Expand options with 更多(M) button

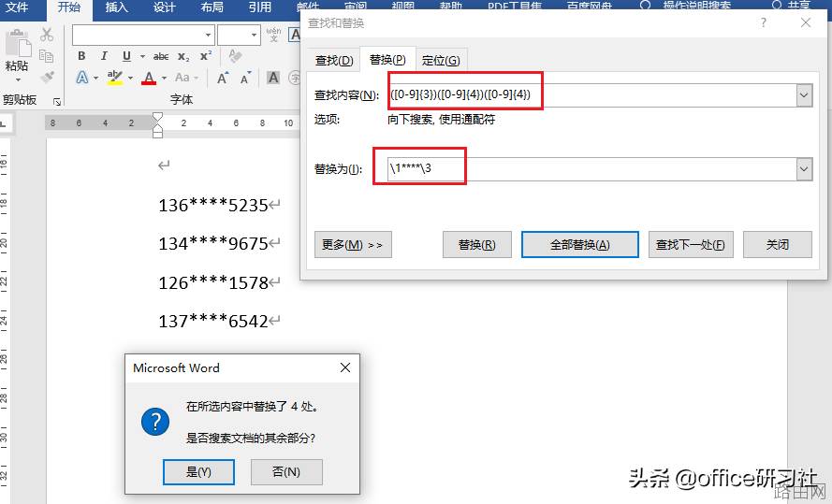tap(353, 245)
